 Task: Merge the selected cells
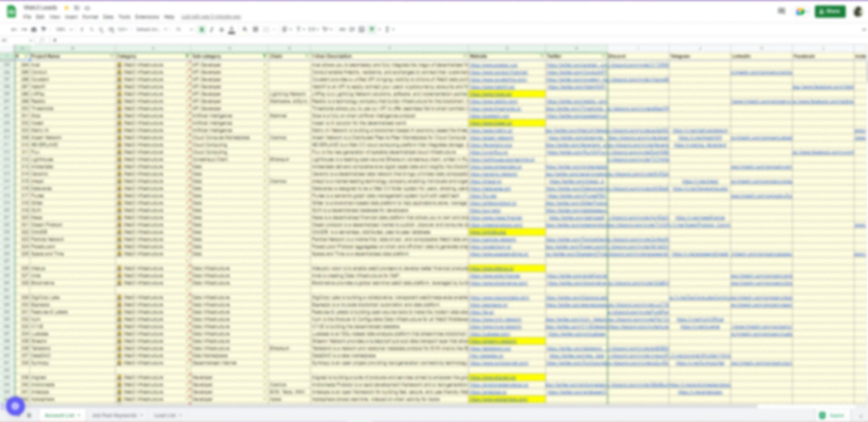point(266,30)
